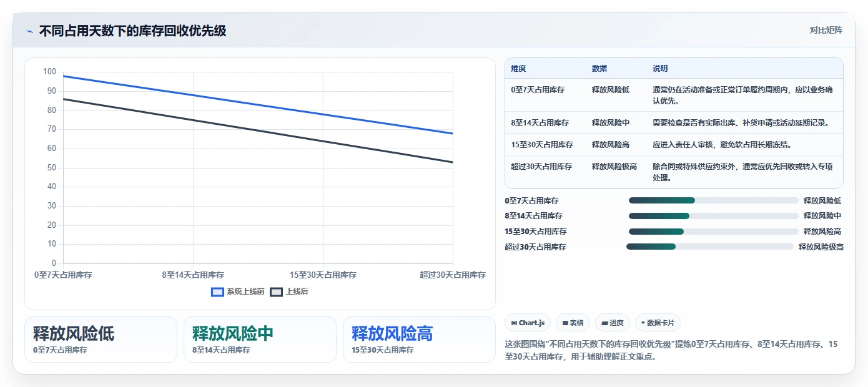The image size is (868, 387).
Task: Click the 对比矩阵 label in header
Action: pos(826,30)
